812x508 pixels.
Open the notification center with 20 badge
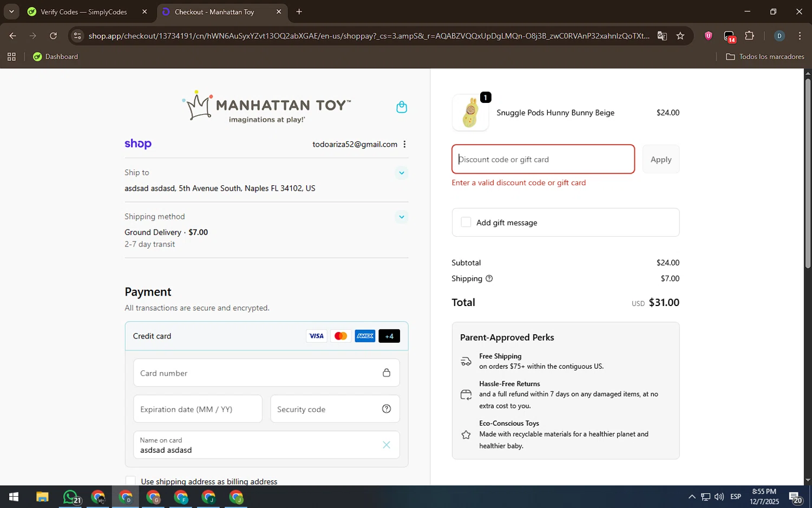pyautogui.click(x=795, y=497)
